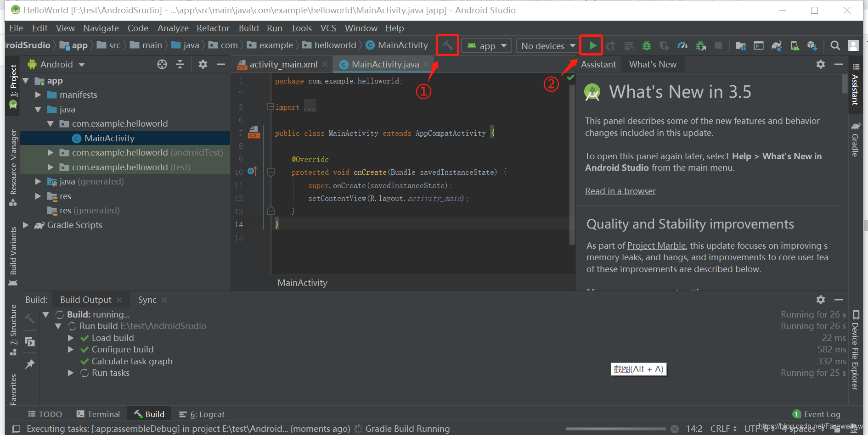Toggle the Resource Manager side panel
This screenshot has height=435, width=868.
(x=13, y=167)
